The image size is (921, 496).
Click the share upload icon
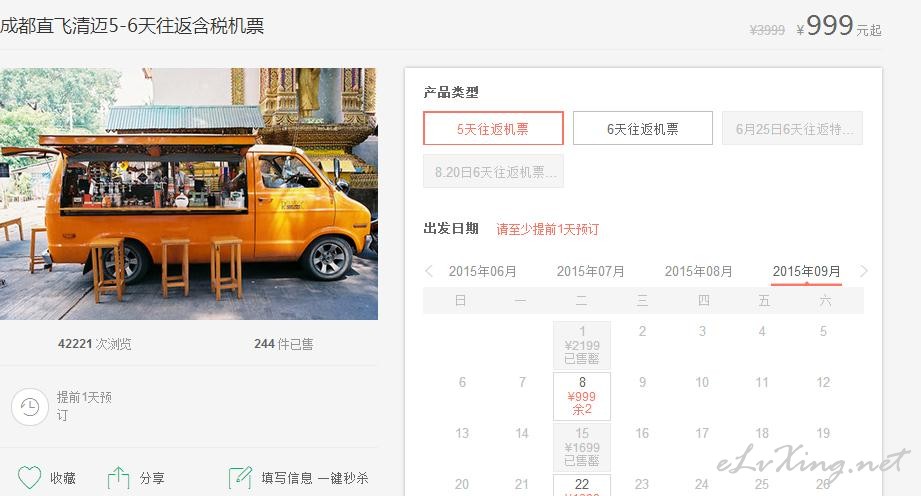(x=118, y=478)
